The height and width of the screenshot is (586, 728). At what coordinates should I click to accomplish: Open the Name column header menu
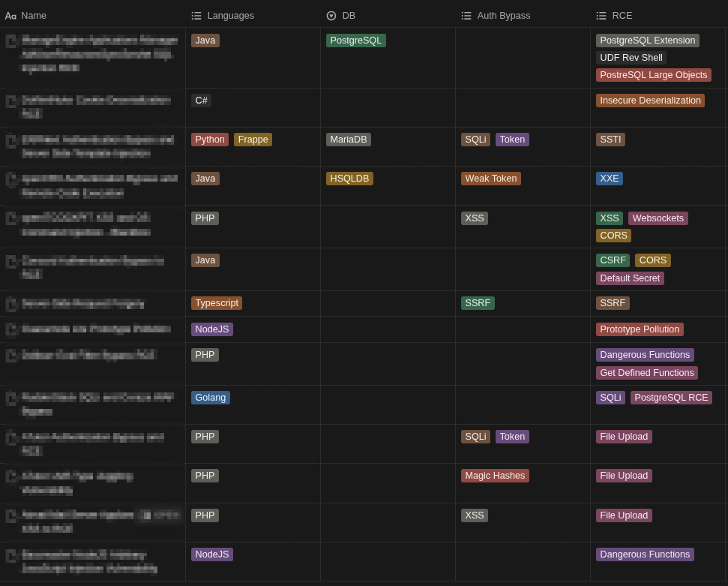click(34, 16)
